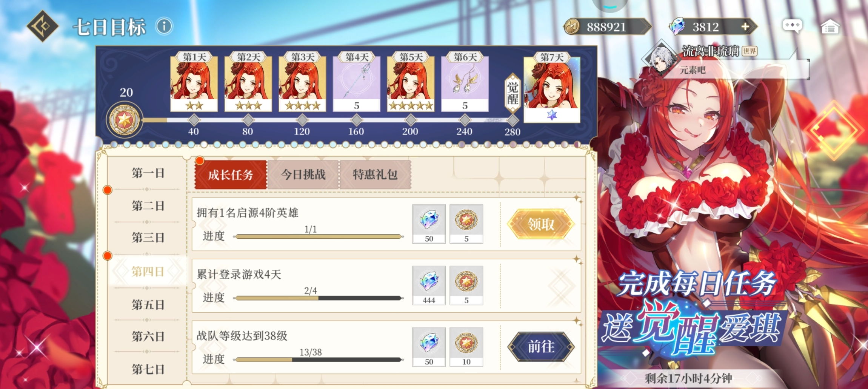The width and height of the screenshot is (868, 389).
Task: Tap the 160 points milestone marker
Action: [356, 120]
